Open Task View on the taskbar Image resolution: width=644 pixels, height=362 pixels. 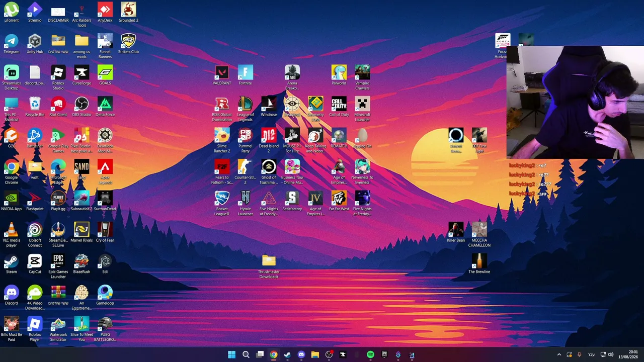[x=260, y=354]
